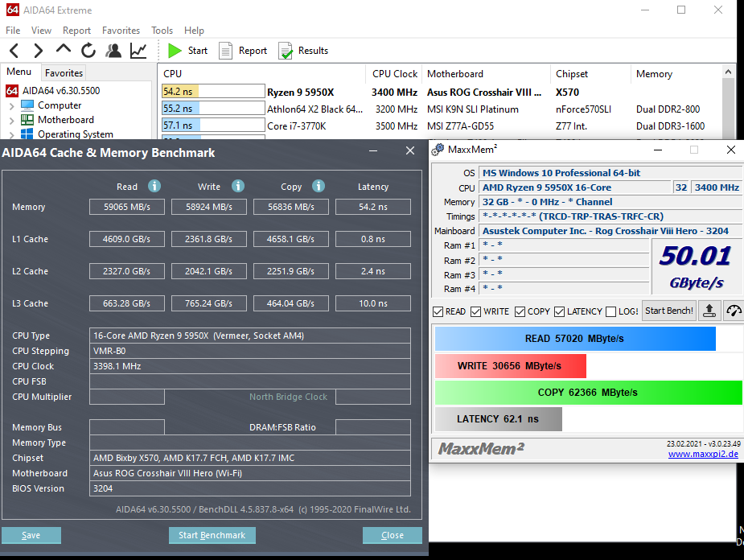Click the Close button in benchmark dialog
Screen dimensions: 744x560
click(393, 535)
